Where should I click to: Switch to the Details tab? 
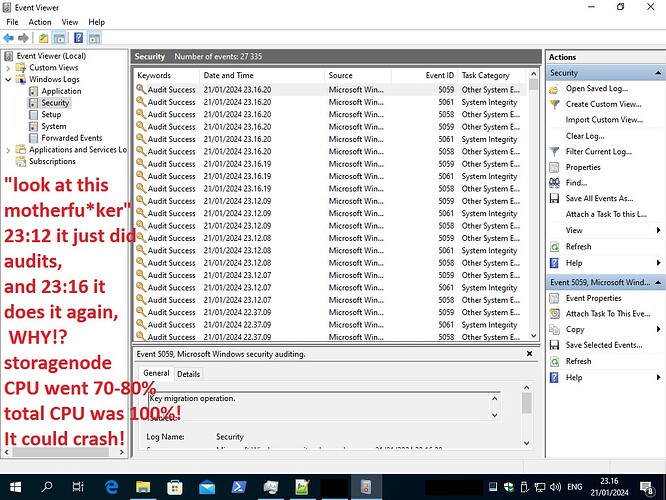pos(188,374)
